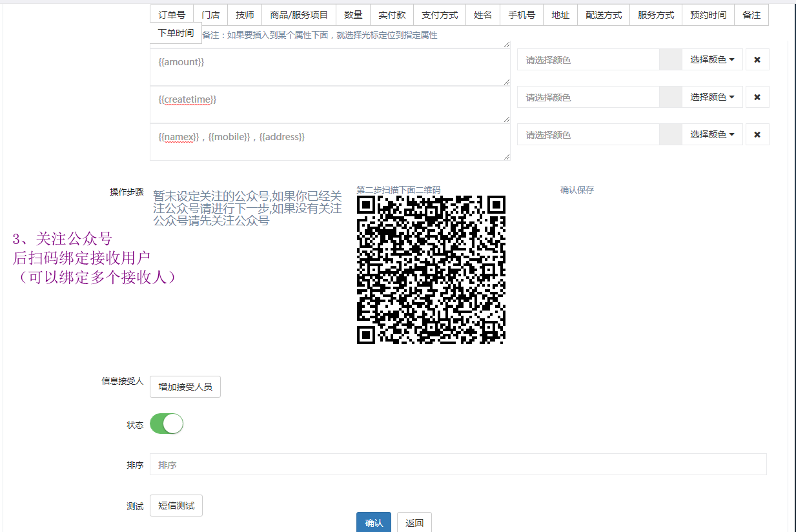Image resolution: width=796 pixels, height=532 pixels.
Task: Pick the color swatch in the {{createtime}} row
Action: click(670, 97)
